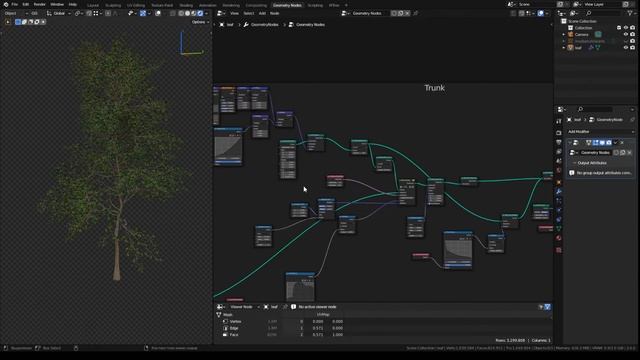Toggle modifier show in viewport icon
This screenshot has width=640, height=360.
(x=602, y=143)
